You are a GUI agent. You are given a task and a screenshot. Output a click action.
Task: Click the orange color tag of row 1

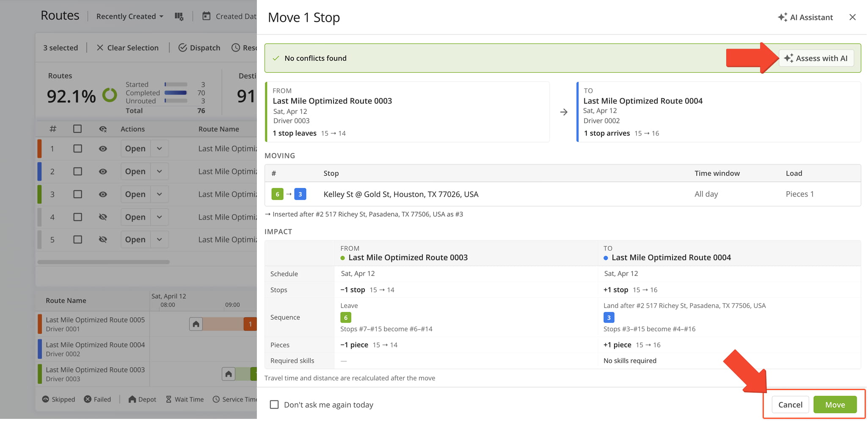(x=39, y=149)
